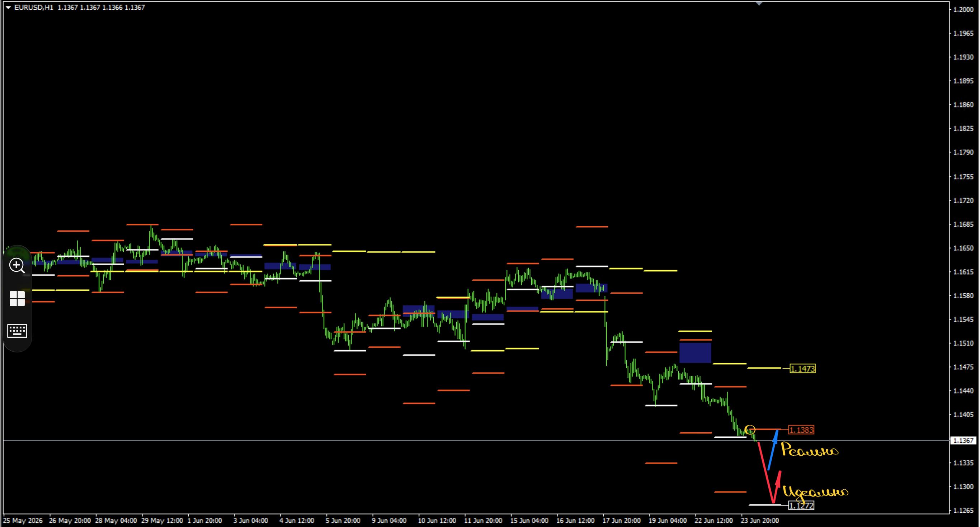The width and height of the screenshot is (980, 527).
Task: Show the on-screen keyboard icon
Action: [17, 331]
